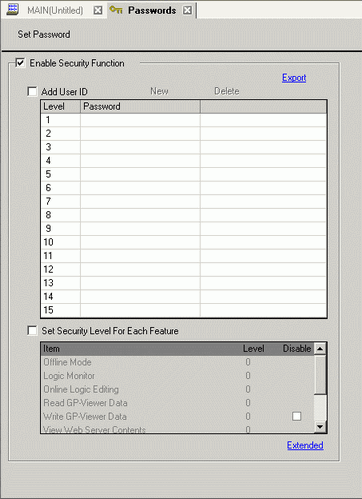
Task: Click the feature list scrollbar thumb
Action: [320, 374]
